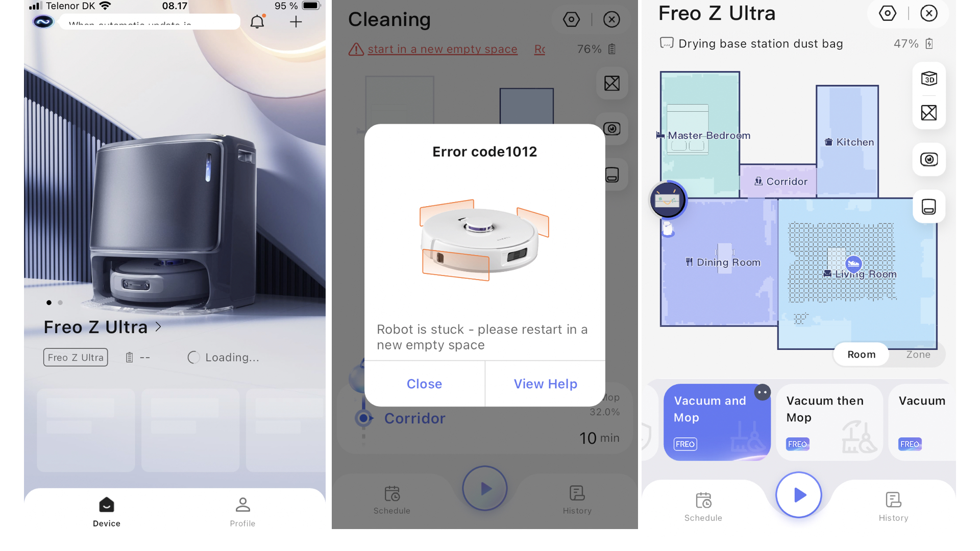Select settings target icon on cleaning screen
980x551 pixels.
[572, 19]
